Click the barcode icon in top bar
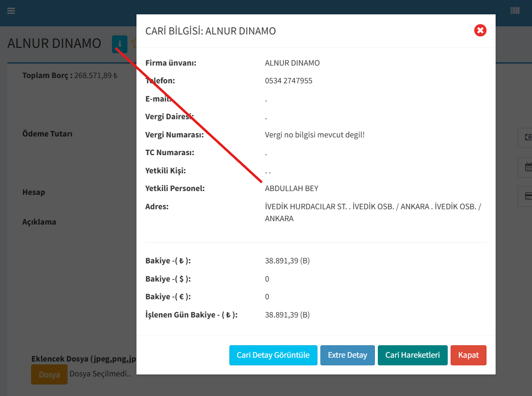This screenshot has width=532, height=396. coord(515,11)
